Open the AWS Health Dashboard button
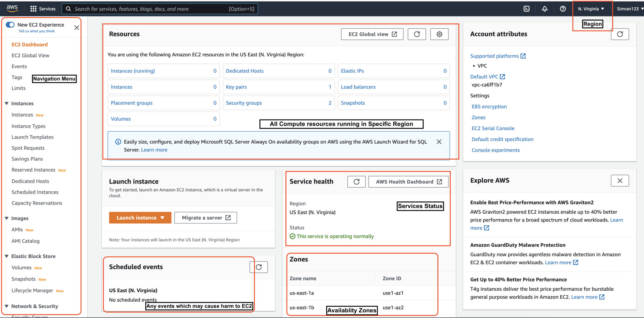The height and width of the screenshot is (318, 644). (408, 182)
